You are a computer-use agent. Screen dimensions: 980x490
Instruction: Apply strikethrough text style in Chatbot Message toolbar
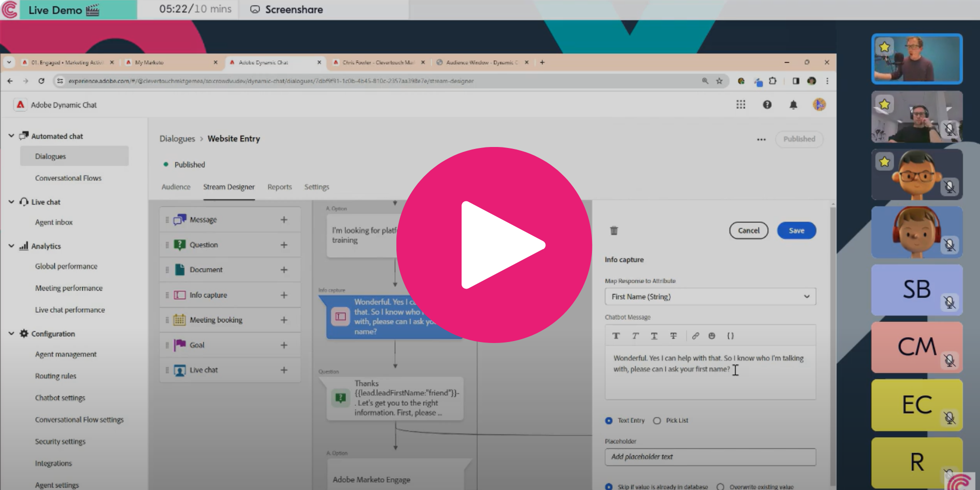tap(674, 336)
